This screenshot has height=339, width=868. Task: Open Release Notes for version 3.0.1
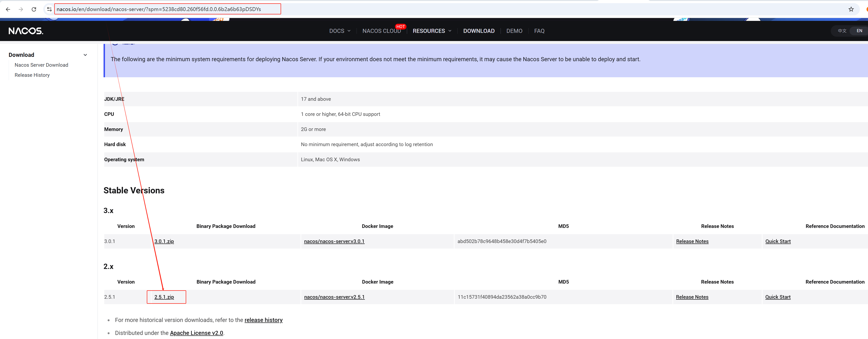click(692, 241)
